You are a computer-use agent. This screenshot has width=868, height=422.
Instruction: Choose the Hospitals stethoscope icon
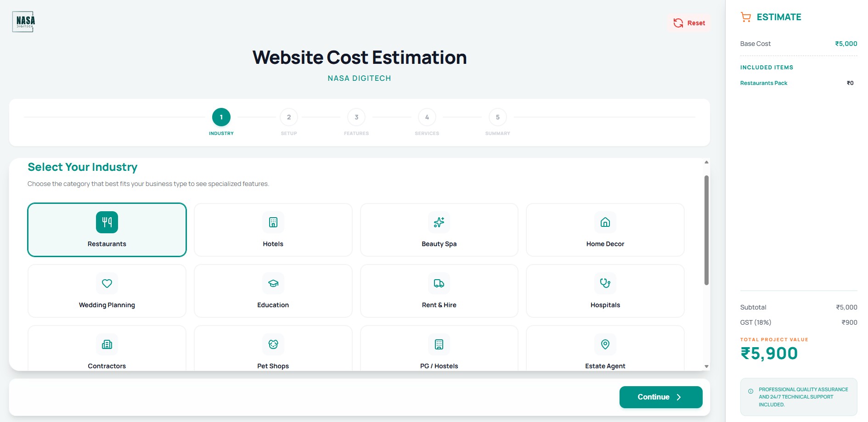coord(605,283)
